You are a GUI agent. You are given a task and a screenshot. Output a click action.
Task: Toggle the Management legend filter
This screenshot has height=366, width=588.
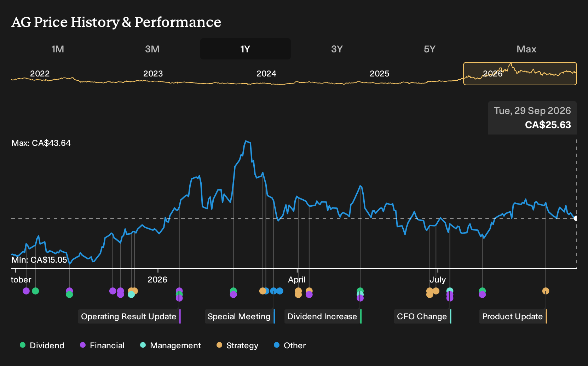(x=171, y=345)
